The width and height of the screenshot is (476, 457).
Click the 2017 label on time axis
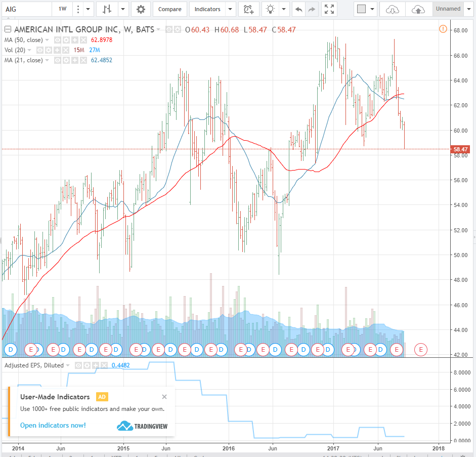(333, 448)
